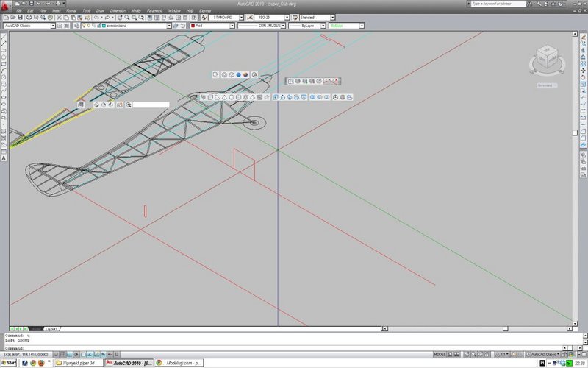The image size is (588, 368).
Task: Click the Loft tool in Modeling toolbar
Action: pos(304,97)
